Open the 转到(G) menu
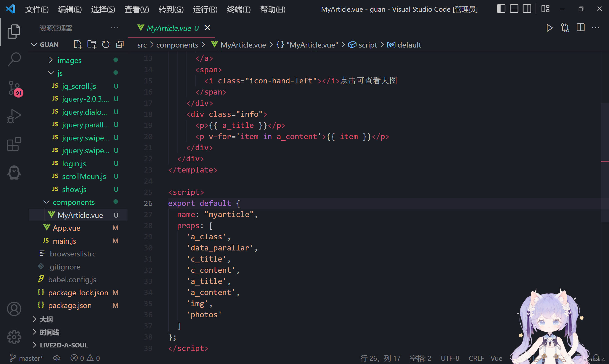 click(171, 10)
